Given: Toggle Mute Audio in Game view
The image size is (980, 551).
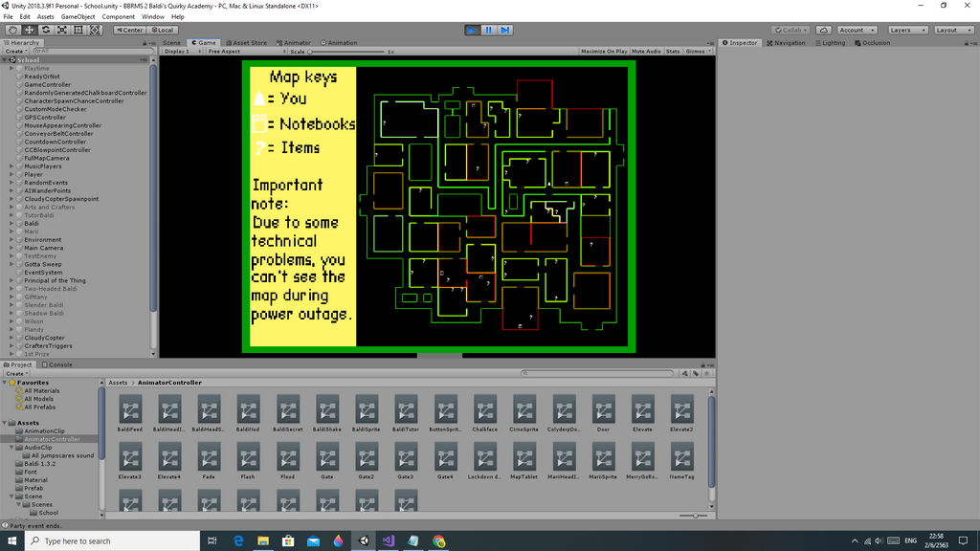Looking at the screenshot, I should pyautogui.click(x=646, y=52).
